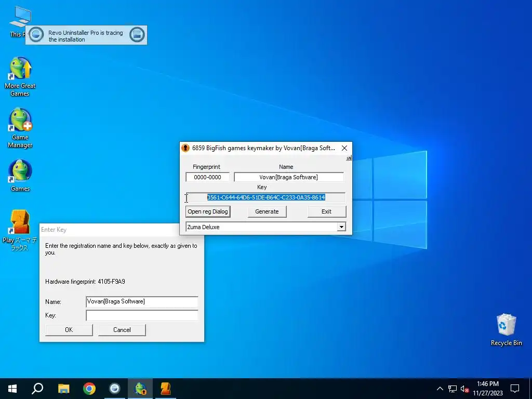This screenshot has height=399, width=532.
Task: Open the Recycle Bin
Action: tap(506, 330)
